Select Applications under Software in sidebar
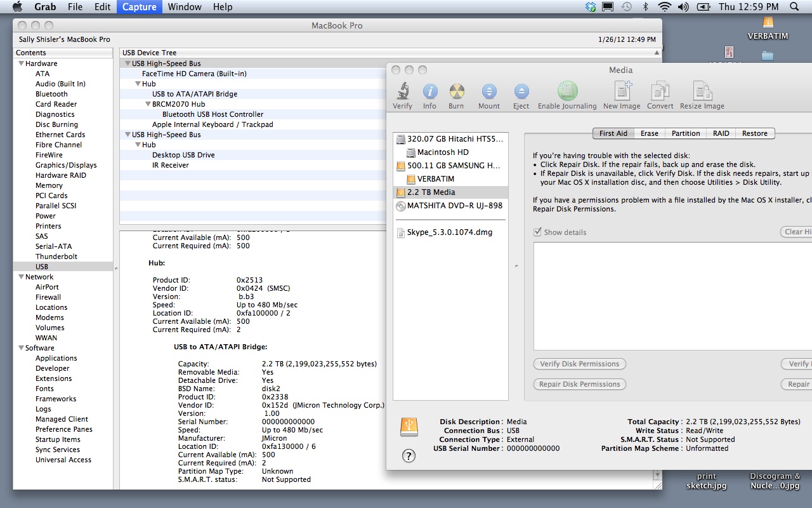812x508 pixels. coord(56,358)
